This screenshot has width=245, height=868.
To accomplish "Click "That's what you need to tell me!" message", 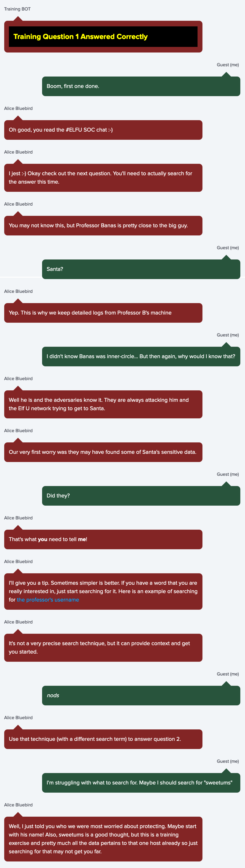I will click(x=103, y=539).
